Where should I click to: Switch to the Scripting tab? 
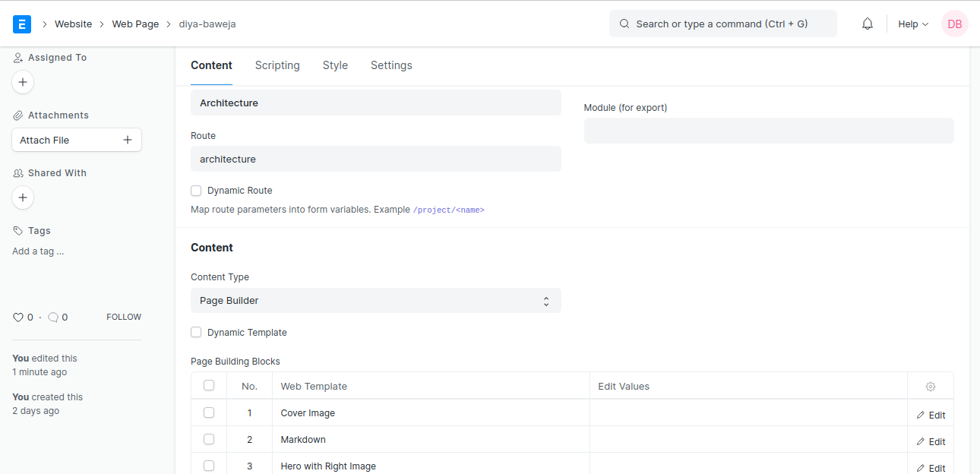coord(277,65)
